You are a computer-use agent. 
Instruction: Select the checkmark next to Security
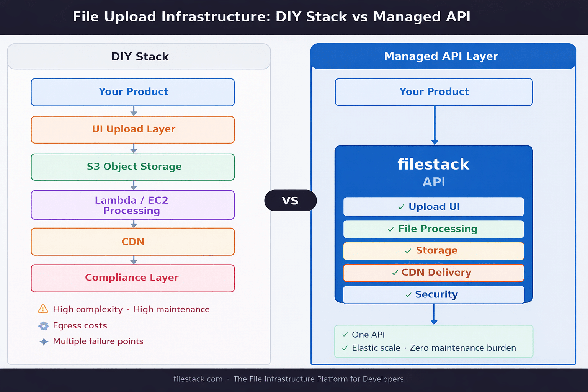(408, 294)
